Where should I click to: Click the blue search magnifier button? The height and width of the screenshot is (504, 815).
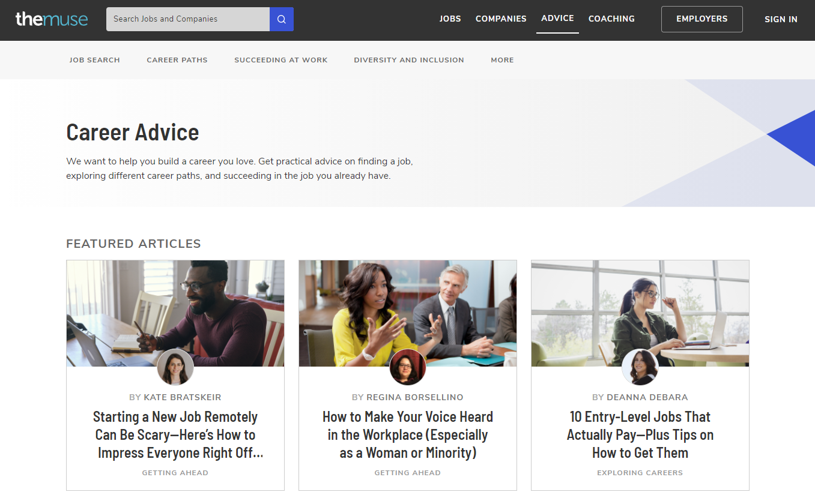282,19
